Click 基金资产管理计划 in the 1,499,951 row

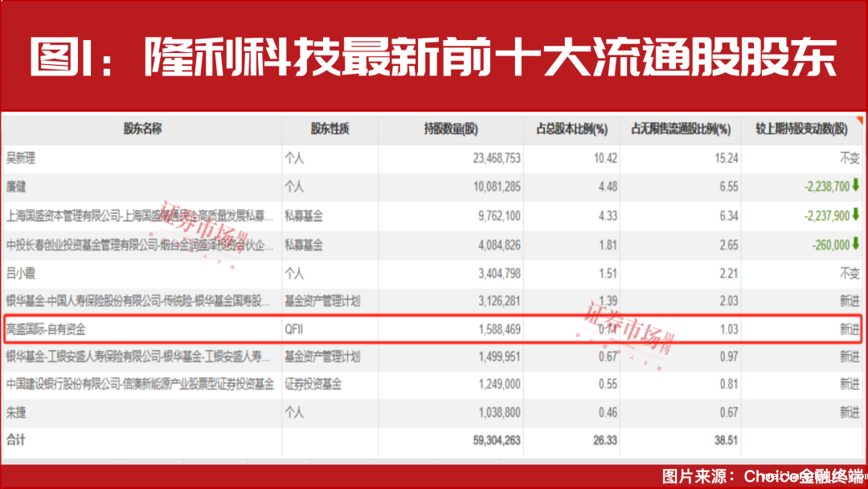[x=322, y=357]
